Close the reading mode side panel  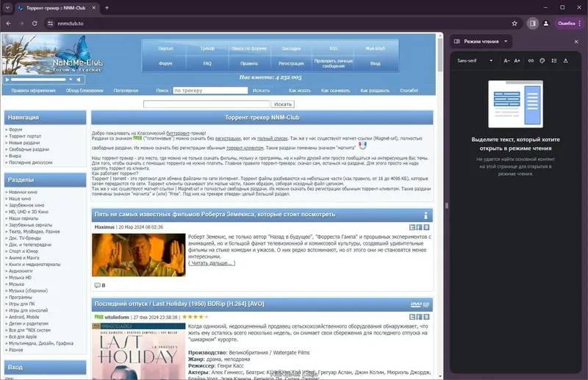(576, 42)
